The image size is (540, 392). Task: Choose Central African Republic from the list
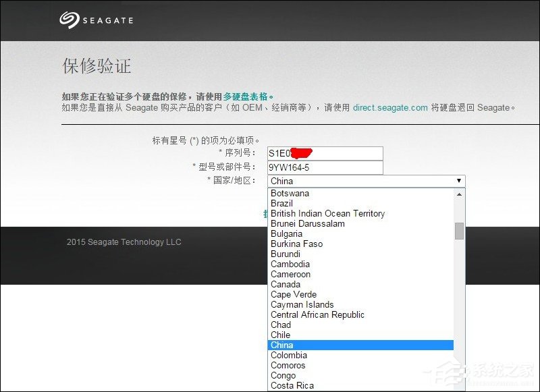[317, 314]
